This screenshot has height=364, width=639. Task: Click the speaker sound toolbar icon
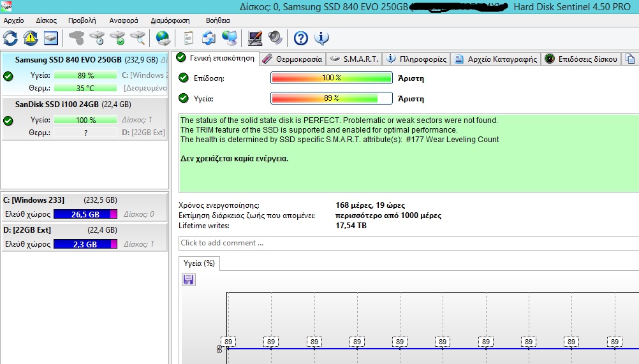point(275,38)
